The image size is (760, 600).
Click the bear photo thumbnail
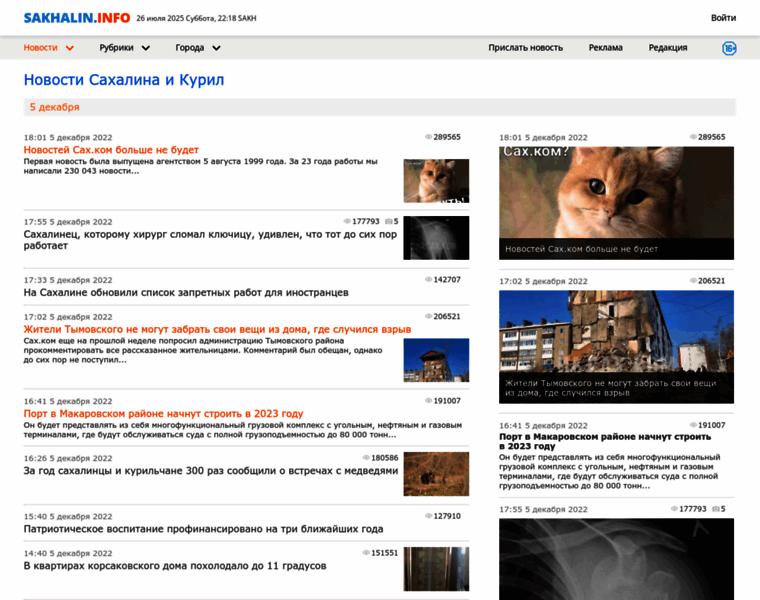(x=436, y=474)
